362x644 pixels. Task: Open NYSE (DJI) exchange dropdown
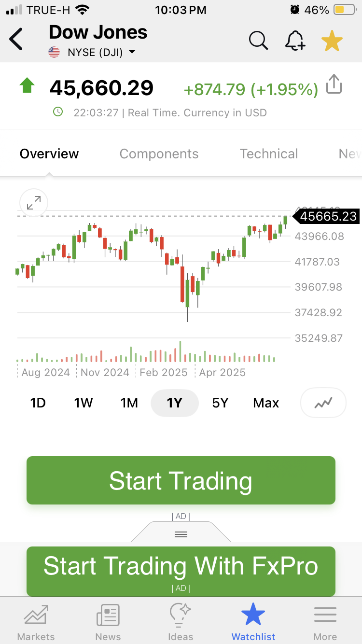coord(92,52)
